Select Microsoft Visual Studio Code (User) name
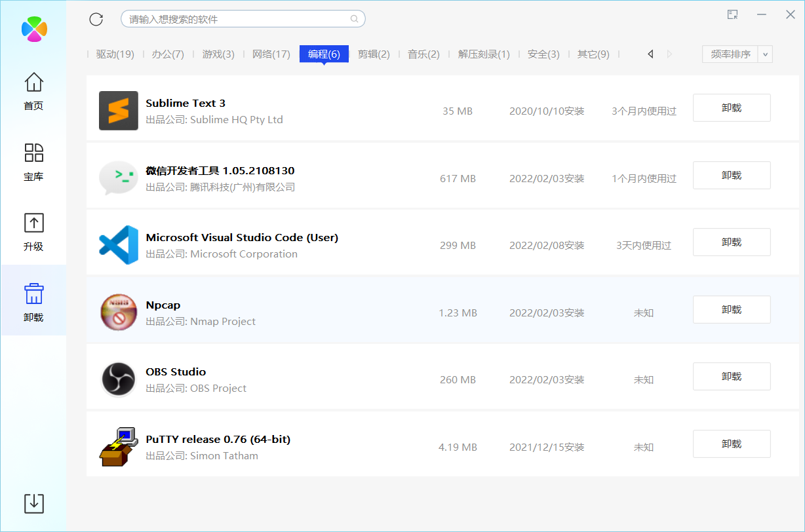The image size is (805, 532). [x=242, y=238]
